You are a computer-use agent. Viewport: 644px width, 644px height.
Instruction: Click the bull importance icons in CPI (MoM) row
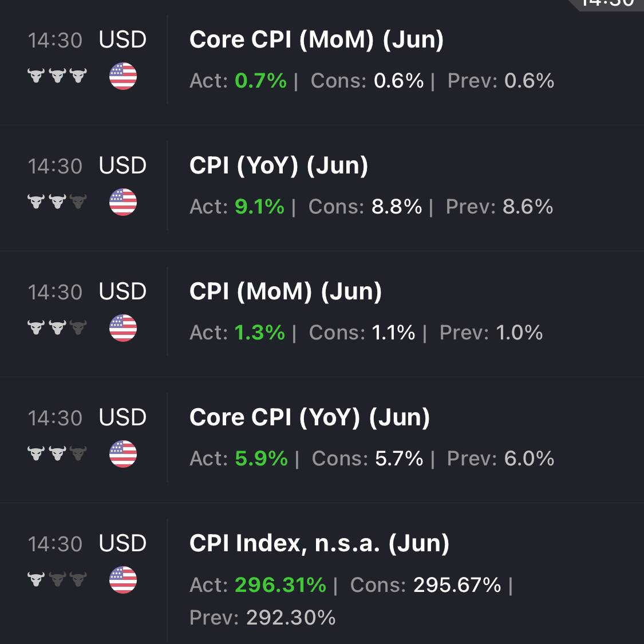57,327
